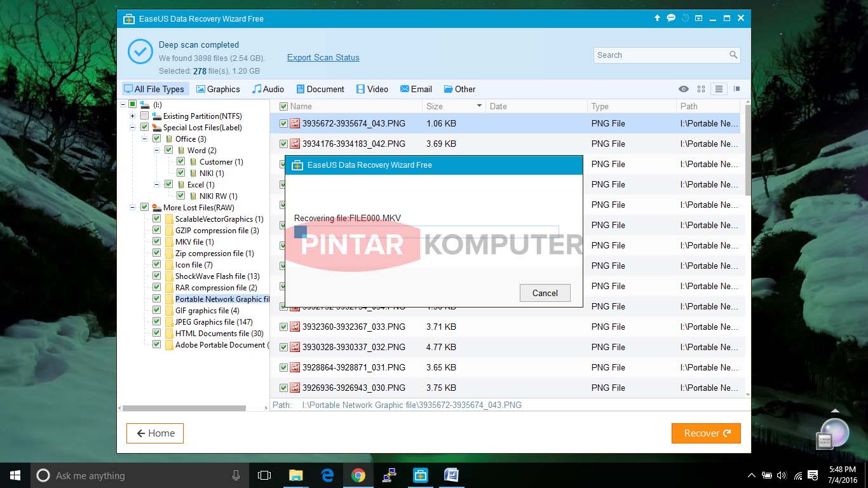The image size is (868, 488).
Task: Filter by Other tab
Action: (459, 89)
